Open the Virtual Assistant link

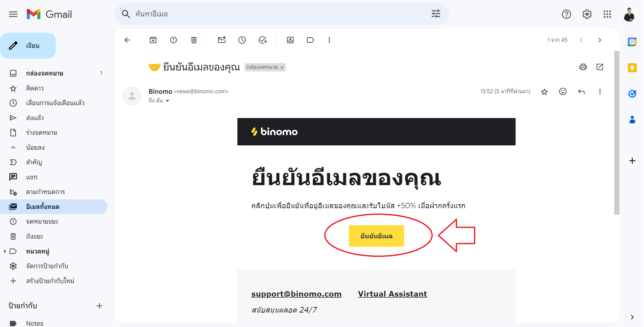[392, 294]
